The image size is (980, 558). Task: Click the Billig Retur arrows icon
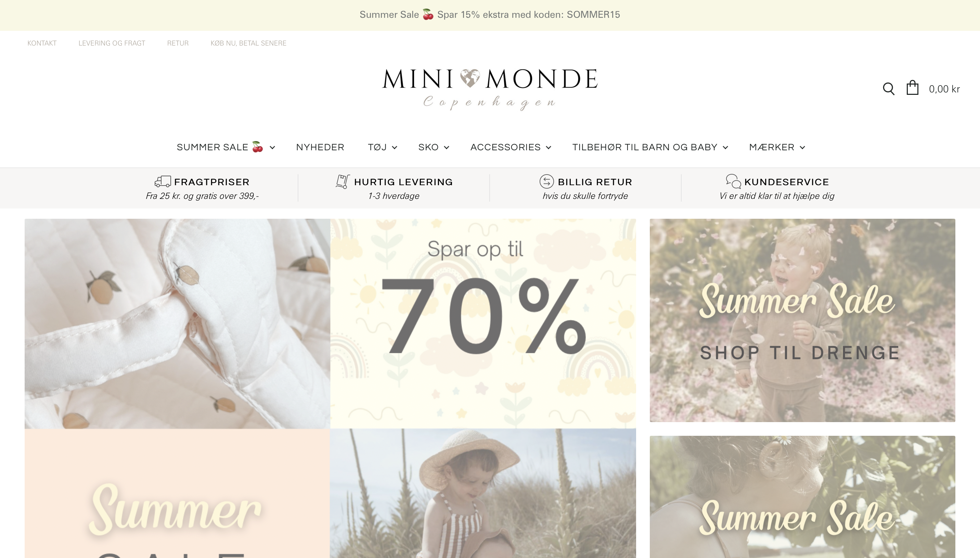(546, 181)
